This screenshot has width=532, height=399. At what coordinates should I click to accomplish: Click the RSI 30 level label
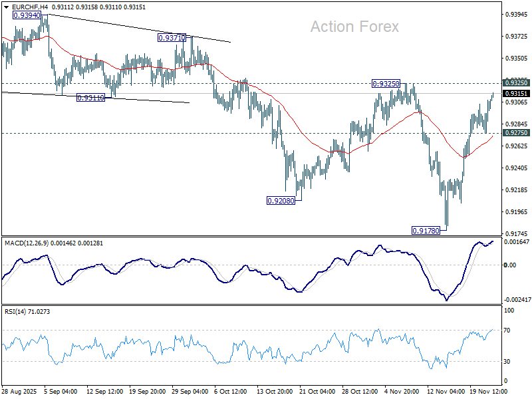(507, 362)
